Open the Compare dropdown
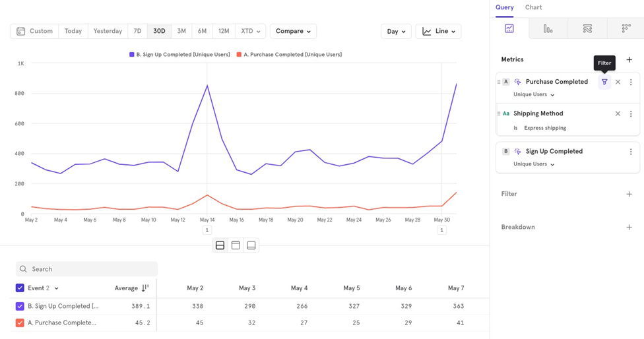This screenshot has height=339, width=644. coord(293,31)
